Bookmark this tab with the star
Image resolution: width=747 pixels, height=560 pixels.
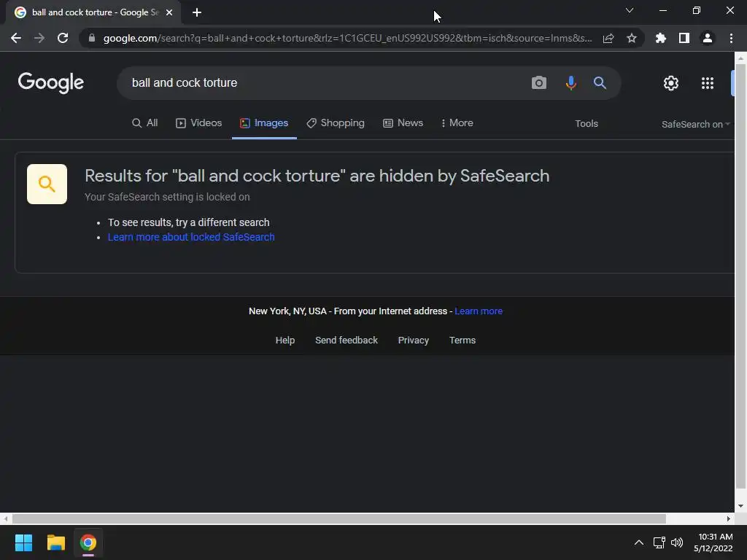click(x=632, y=38)
